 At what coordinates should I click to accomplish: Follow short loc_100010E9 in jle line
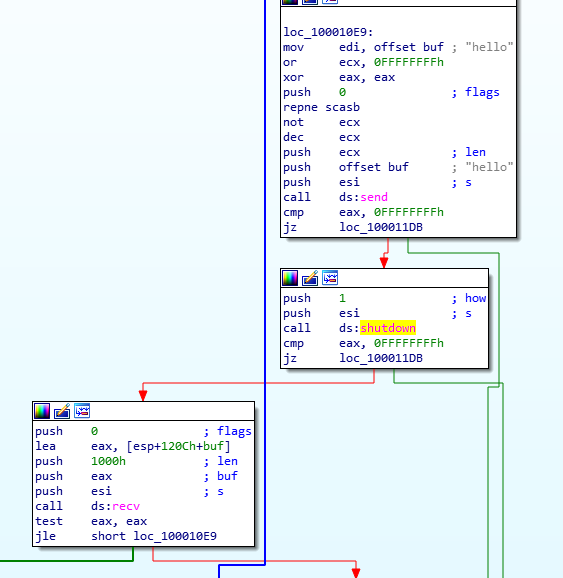point(154,536)
